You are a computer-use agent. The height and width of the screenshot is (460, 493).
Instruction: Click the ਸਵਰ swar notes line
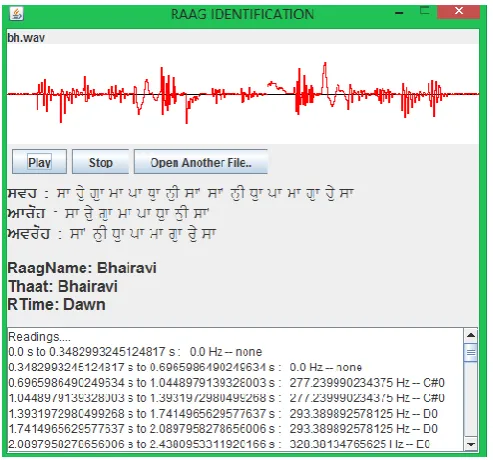(180, 193)
